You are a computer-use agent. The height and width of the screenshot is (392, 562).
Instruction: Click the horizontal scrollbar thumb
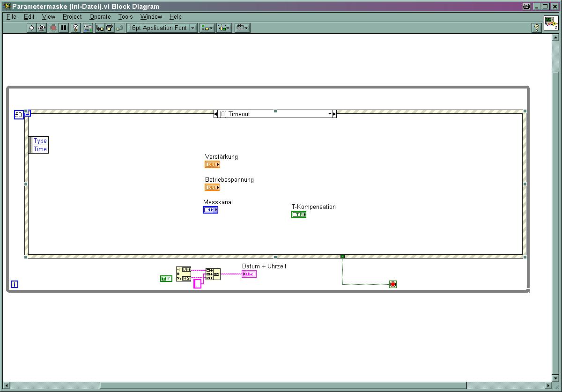pyautogui.click(x=283, y=385)
